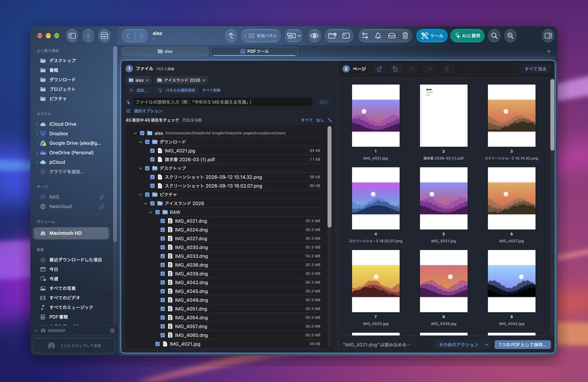This screenshot has width=588, height=382.
Task: Open the その他のアクション dropdown
Action: pos(463,345)
